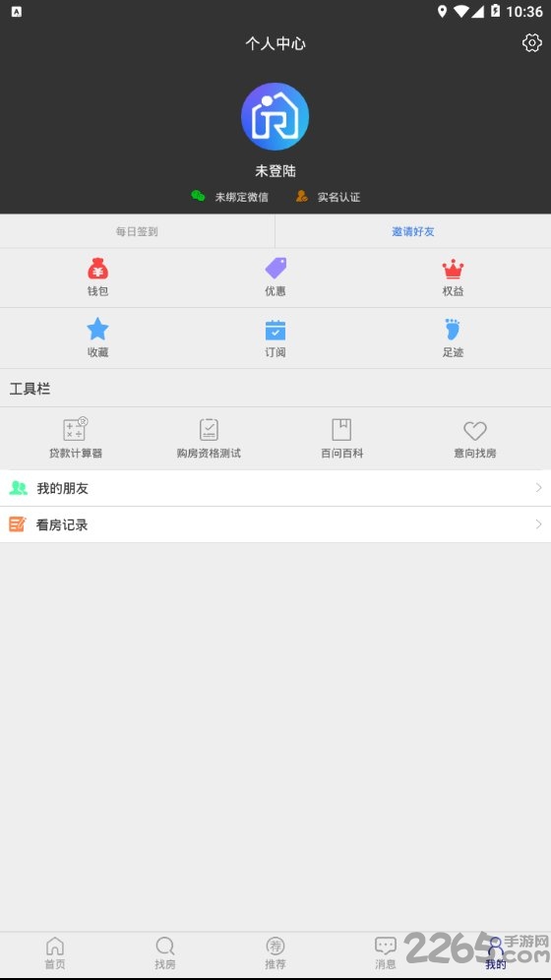
Task: Open 实名认证 verification
Action: tap(338, 197)
